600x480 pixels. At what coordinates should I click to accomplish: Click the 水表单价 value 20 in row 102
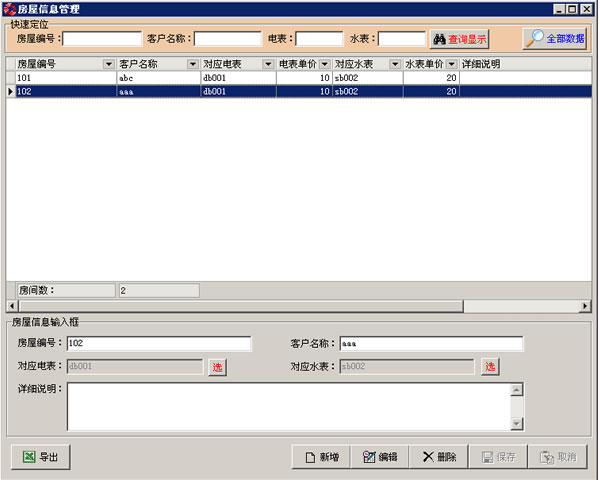431,91
